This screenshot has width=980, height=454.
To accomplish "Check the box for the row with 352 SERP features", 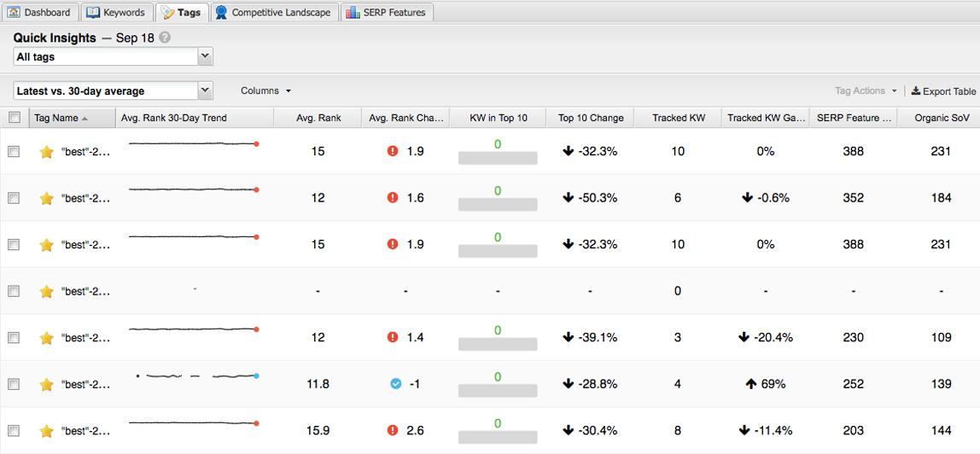I will (x=14, y=198).
